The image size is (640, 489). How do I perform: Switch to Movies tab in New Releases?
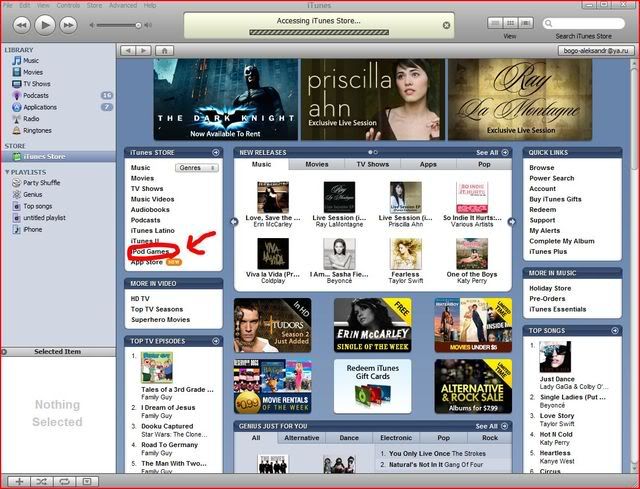[x=317, y=164]
